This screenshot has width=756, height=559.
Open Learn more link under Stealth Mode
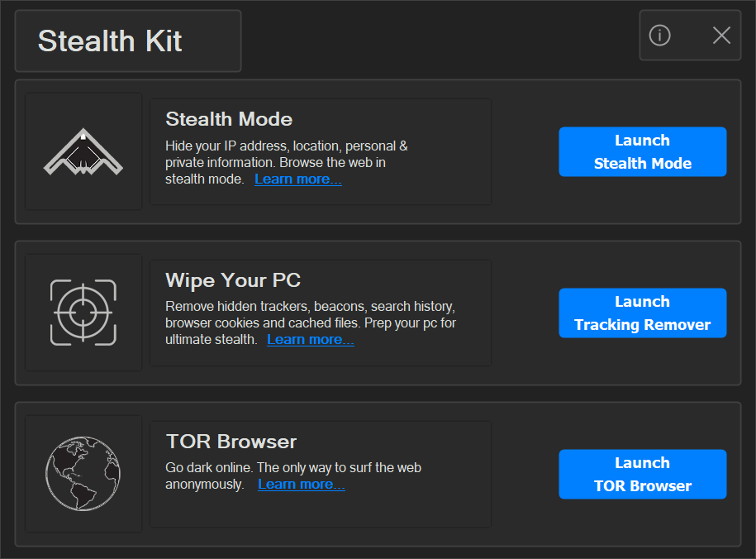pos(298,179)
